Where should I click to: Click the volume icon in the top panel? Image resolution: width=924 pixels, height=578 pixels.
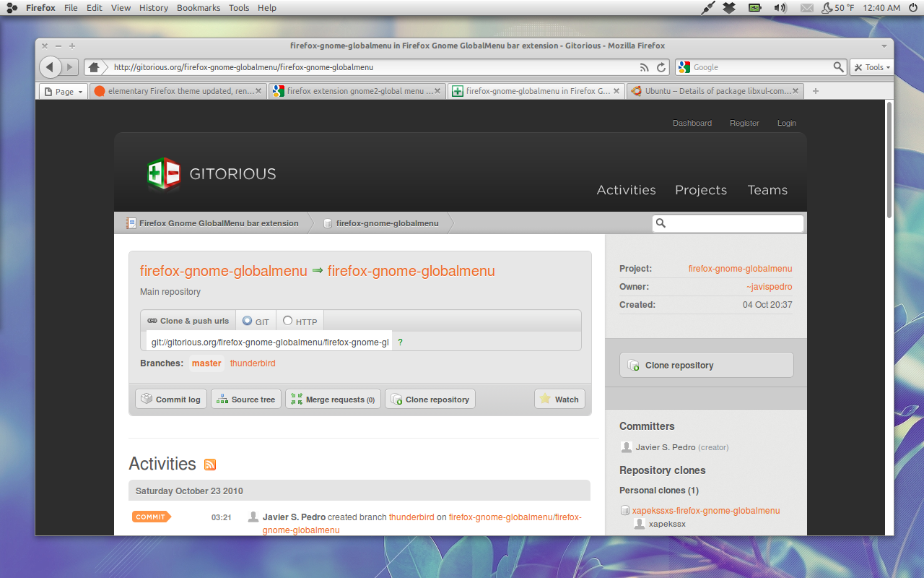click(x=780, y=8)
